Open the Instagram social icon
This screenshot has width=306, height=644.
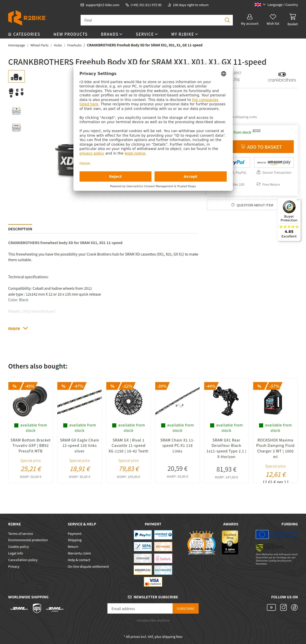coord(284,608)
